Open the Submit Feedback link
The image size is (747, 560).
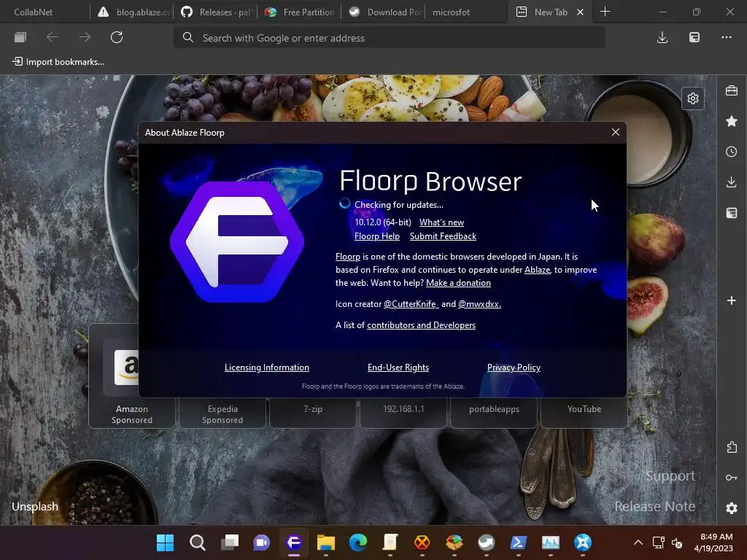coord(443,236)
